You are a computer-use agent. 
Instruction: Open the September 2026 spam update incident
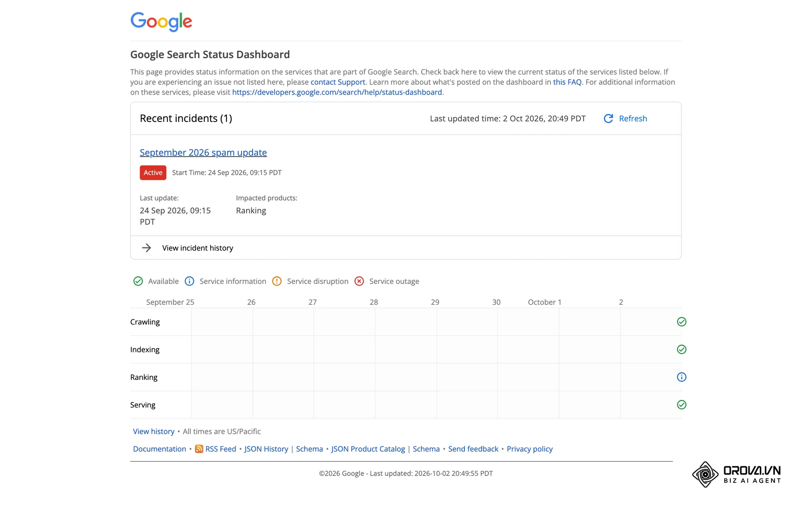pos(203,152)
